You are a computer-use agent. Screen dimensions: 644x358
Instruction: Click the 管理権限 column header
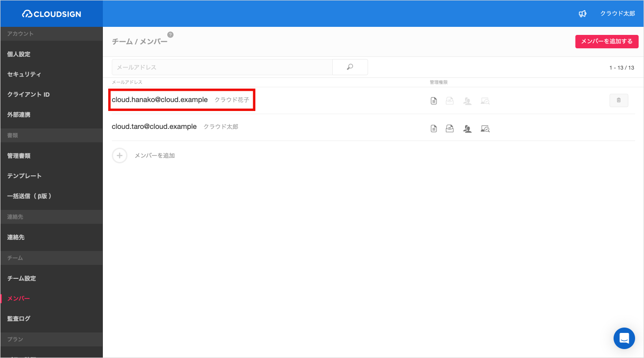(x=439, y=82)
